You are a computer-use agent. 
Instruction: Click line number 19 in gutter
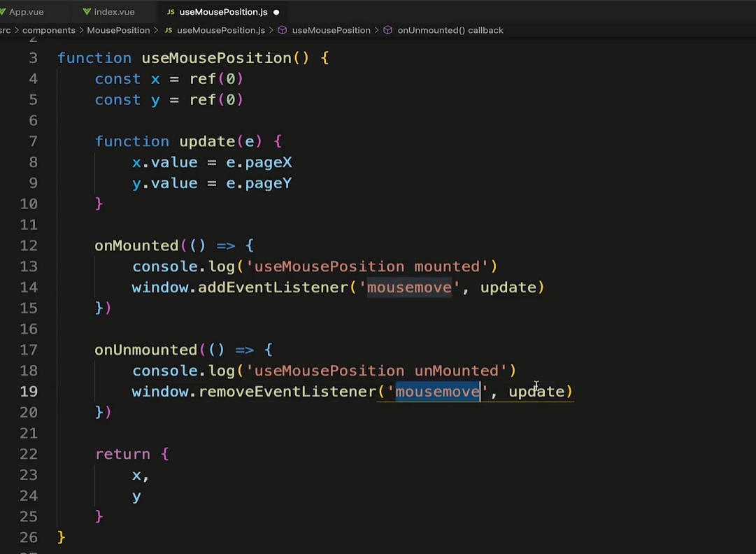(x=29, y=392)
